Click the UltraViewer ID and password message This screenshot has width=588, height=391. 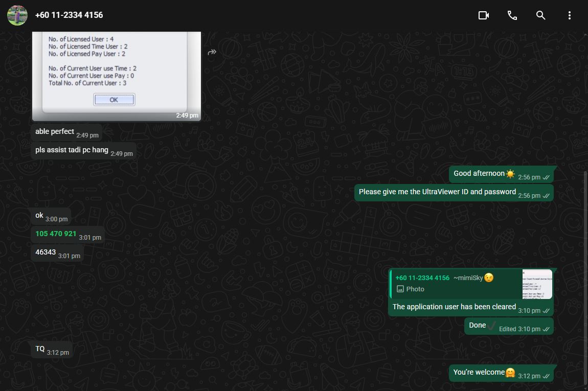click(454, 193)
